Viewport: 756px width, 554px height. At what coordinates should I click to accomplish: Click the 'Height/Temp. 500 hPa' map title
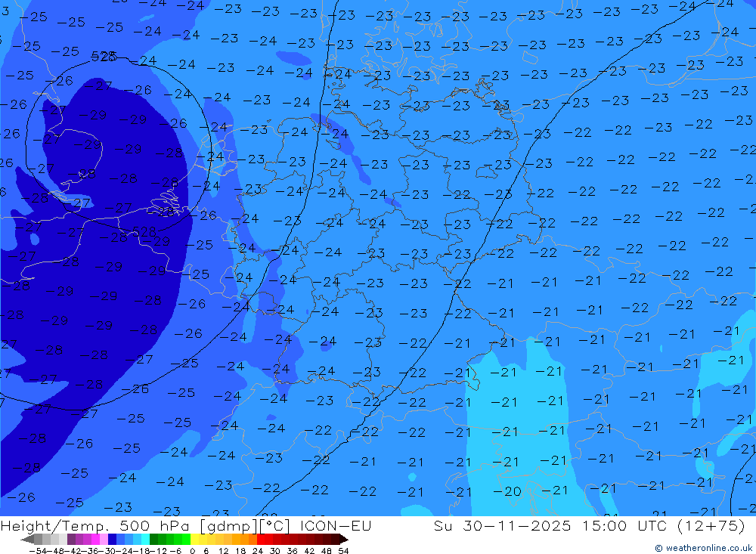pos(97,525)
